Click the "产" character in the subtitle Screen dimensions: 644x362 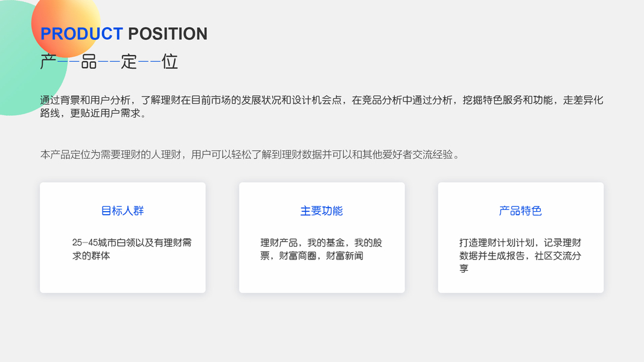(x=48, y=62)
